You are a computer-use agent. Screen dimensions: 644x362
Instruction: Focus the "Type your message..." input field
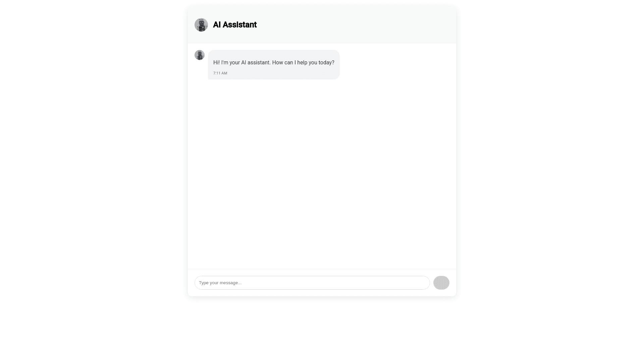tap(312, 283)
